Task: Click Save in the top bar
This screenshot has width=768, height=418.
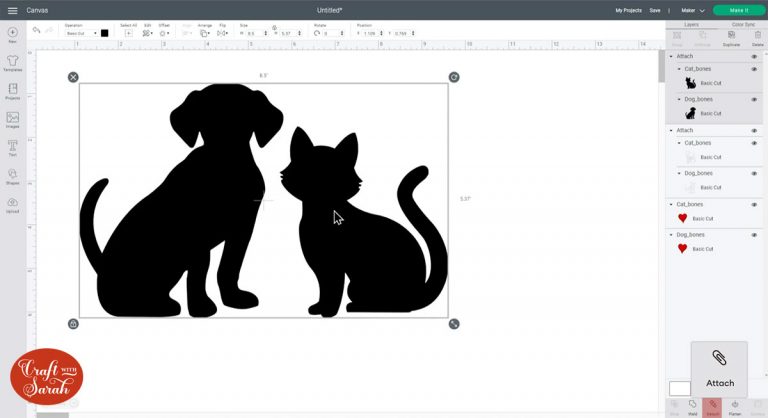Action: 654,10
